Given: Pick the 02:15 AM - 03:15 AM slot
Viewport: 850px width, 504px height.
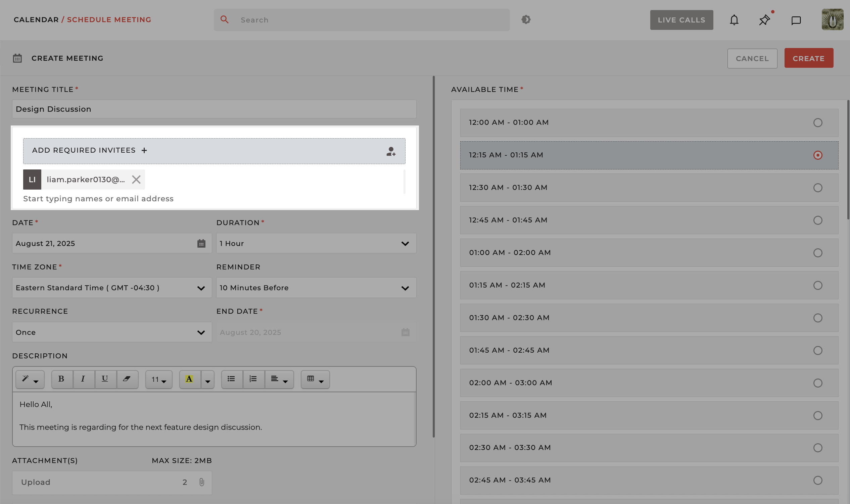Looking at the screenshot, I should pos(817,415).
